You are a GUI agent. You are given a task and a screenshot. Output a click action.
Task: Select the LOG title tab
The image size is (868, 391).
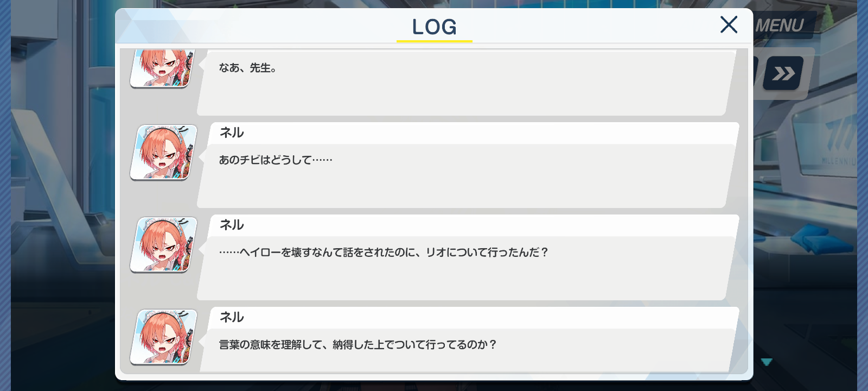(x=434, y=27)
